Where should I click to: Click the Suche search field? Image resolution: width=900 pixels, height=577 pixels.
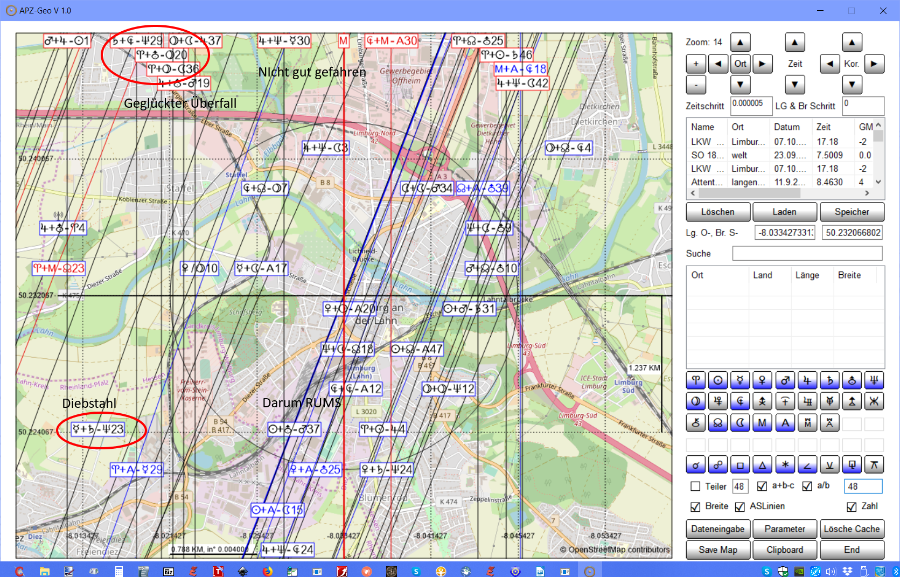[807, 253]
